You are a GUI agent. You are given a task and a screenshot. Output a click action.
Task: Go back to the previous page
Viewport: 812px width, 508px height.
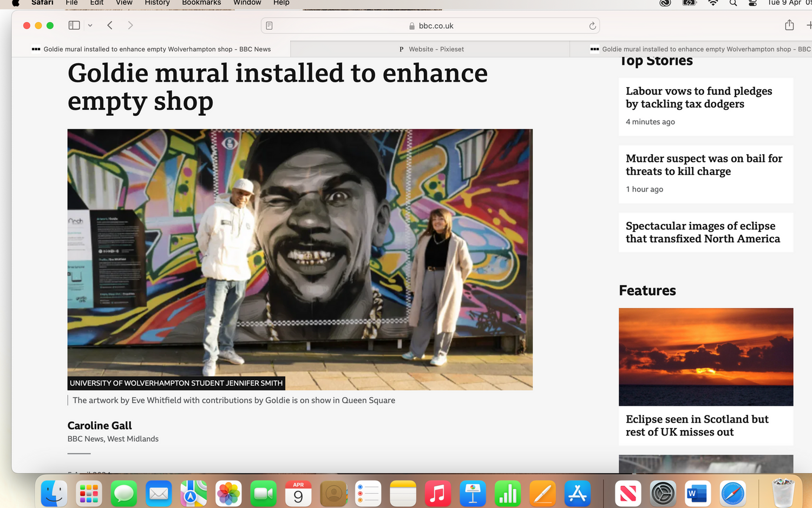[x=110, y=25]
